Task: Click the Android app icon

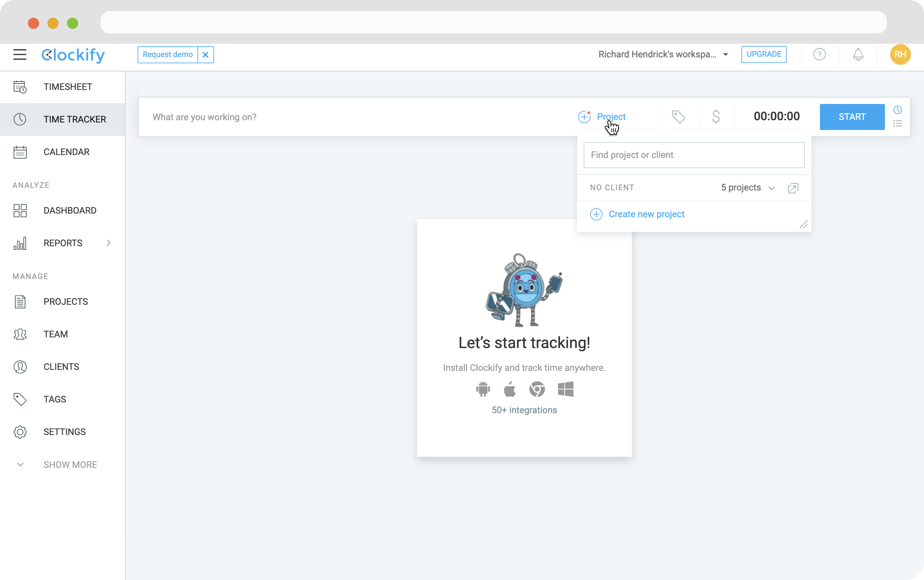Action: [x=483, y=389]
